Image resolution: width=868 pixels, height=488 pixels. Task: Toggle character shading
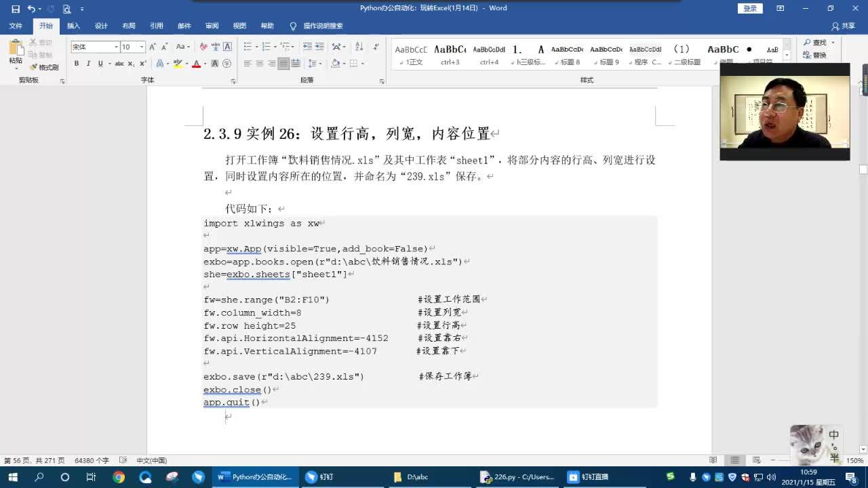tap(215, 64)
